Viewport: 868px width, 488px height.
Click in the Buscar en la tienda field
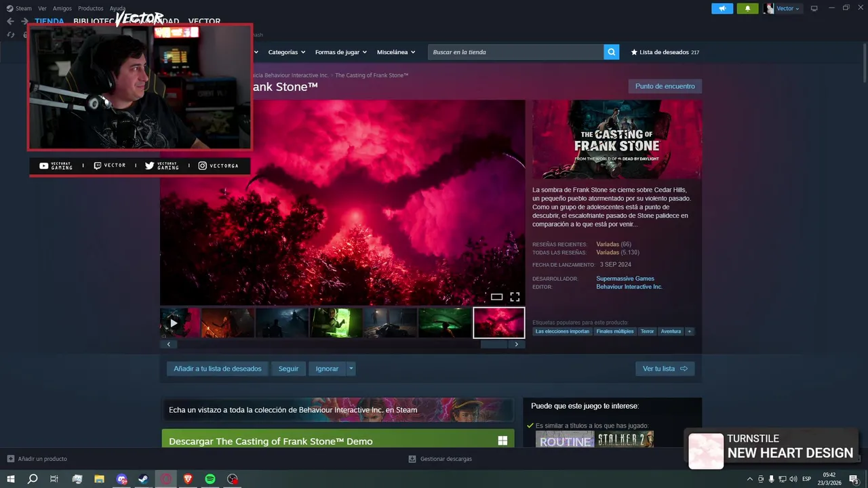coord(516,52)
